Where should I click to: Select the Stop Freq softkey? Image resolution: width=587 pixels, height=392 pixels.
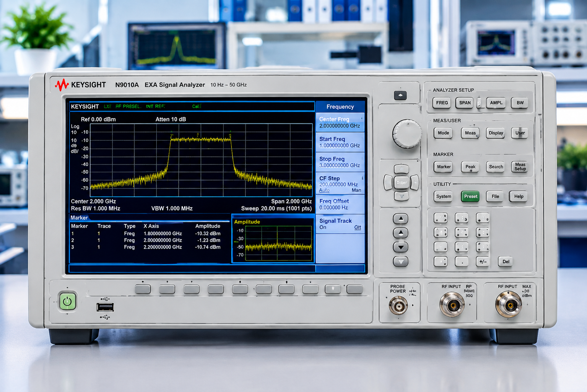pyautogui.click(x=340, y=162)
